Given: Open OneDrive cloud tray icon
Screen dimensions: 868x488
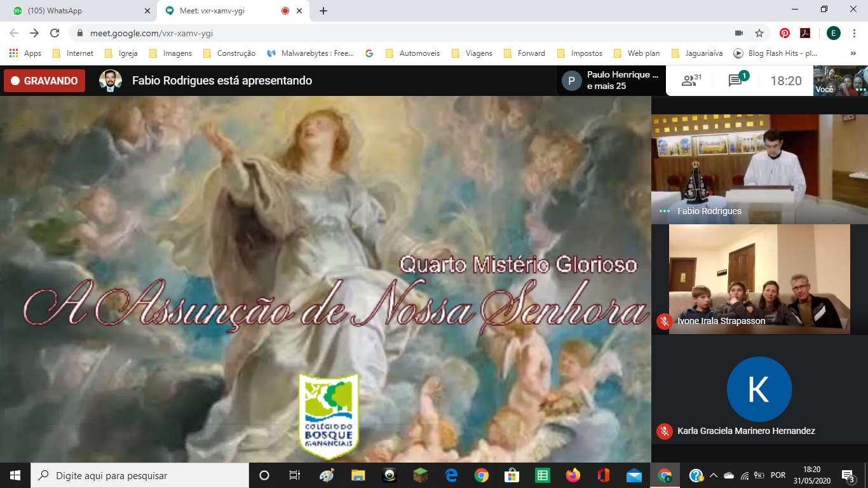Looking at the screenshot, I should (x=729, y=475).
